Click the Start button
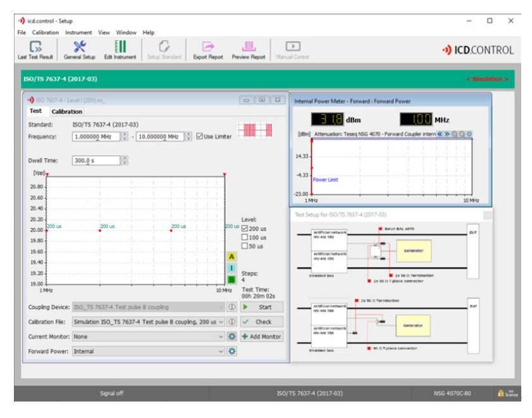 [x=262, y=307]
